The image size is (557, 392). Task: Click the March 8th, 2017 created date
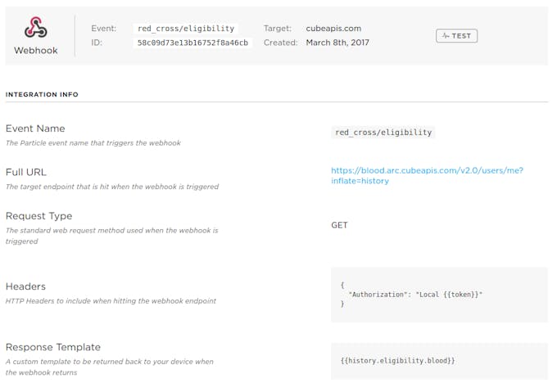(x=337, y=43)
